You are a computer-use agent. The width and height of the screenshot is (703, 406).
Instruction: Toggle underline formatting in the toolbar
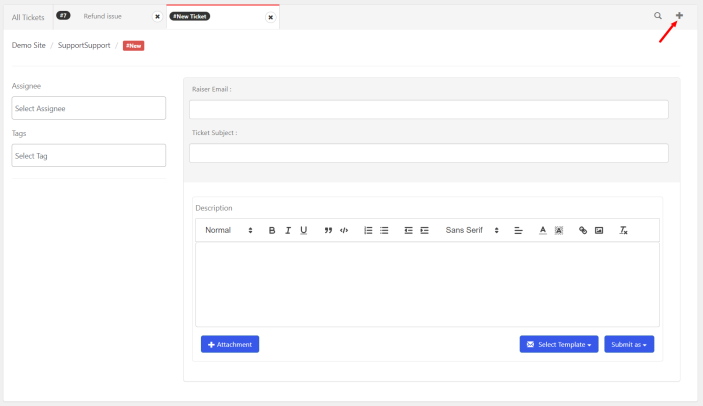[304, 231]
